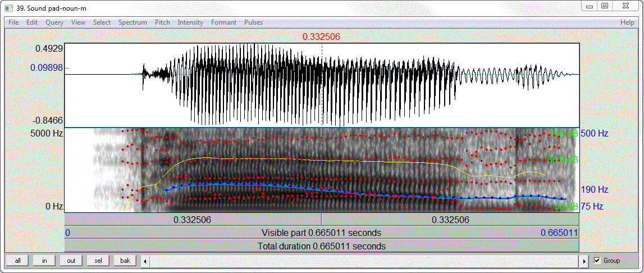644x273 pixels.
Task: Click the 75 Hz pitch floor label
Action: [x=592, y=206]
